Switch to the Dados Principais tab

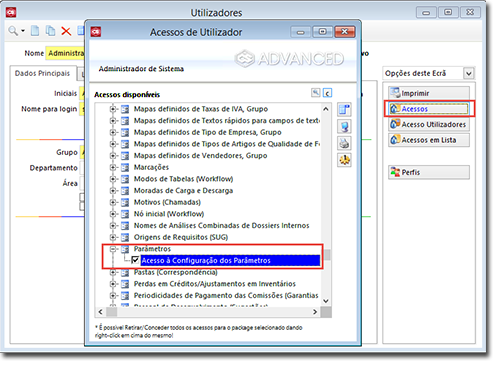click(42, 73)
